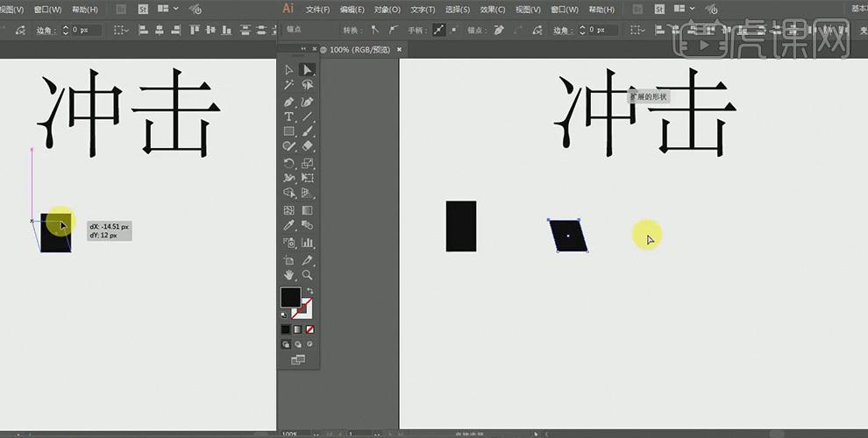Select the Artboard tool

[x=289, y=260]
